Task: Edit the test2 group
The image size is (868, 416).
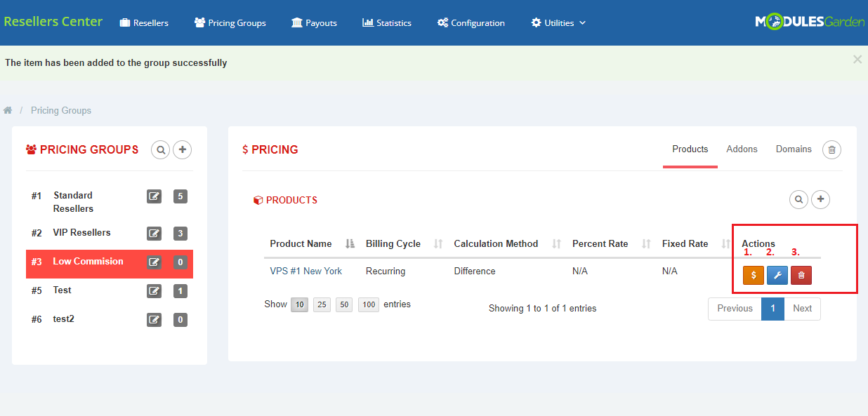Action: coord(154,320)
